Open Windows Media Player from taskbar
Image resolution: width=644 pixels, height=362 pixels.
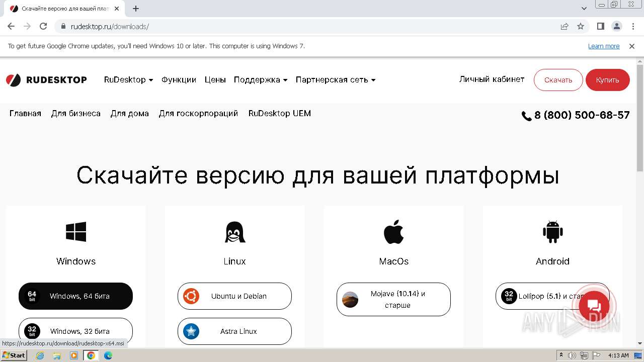(74, 355)
